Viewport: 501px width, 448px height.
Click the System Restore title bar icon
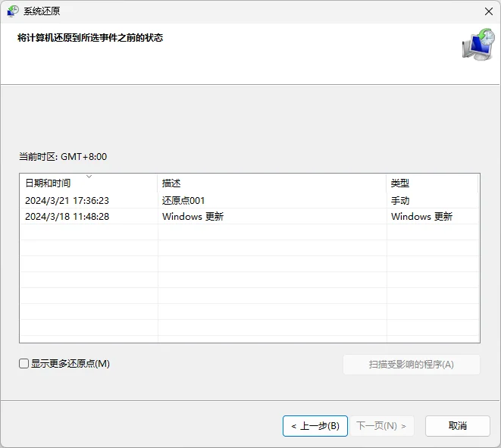click(x=13, y=11)
